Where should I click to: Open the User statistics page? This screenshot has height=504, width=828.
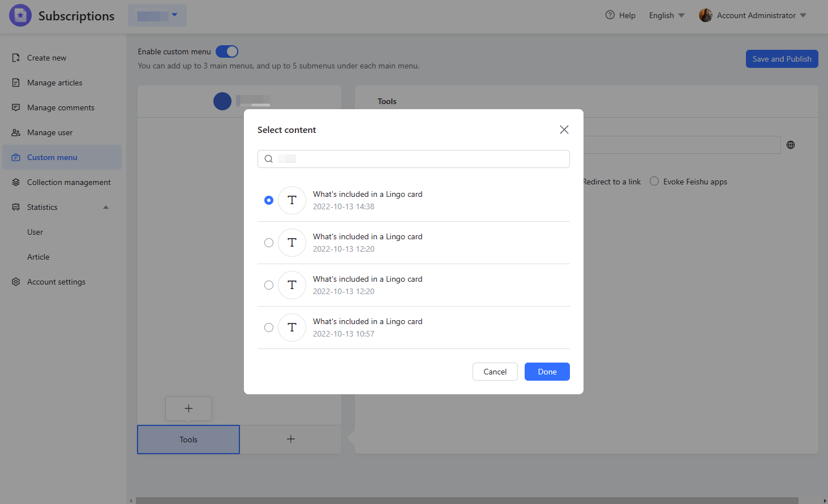coord(35,231)
